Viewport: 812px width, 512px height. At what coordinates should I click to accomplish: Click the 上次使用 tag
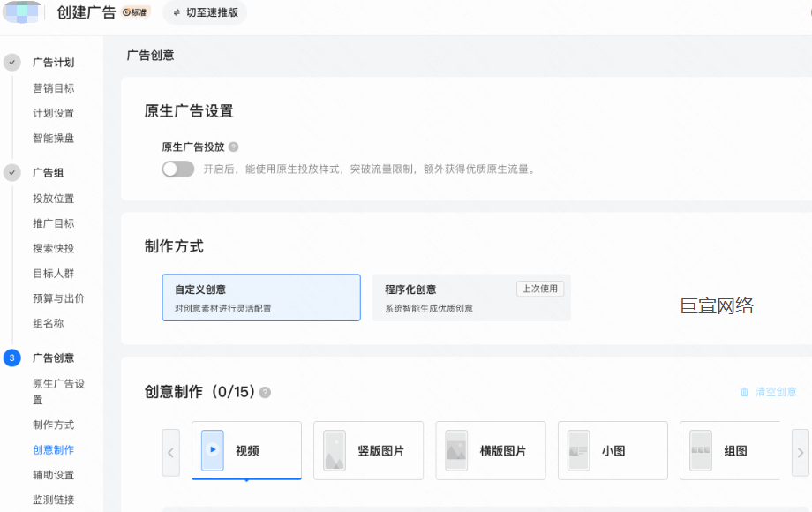coord(540,289)
